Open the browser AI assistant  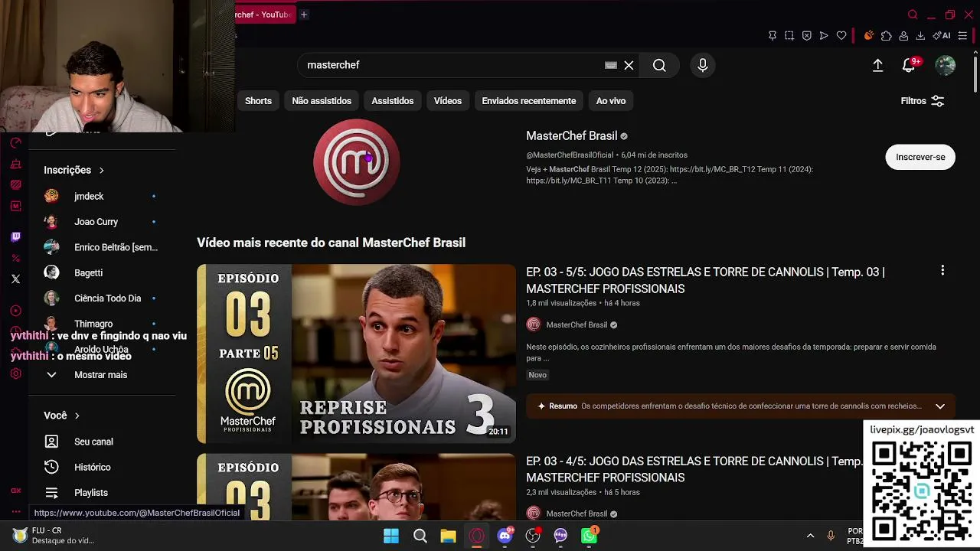click(x=942, y=35)
